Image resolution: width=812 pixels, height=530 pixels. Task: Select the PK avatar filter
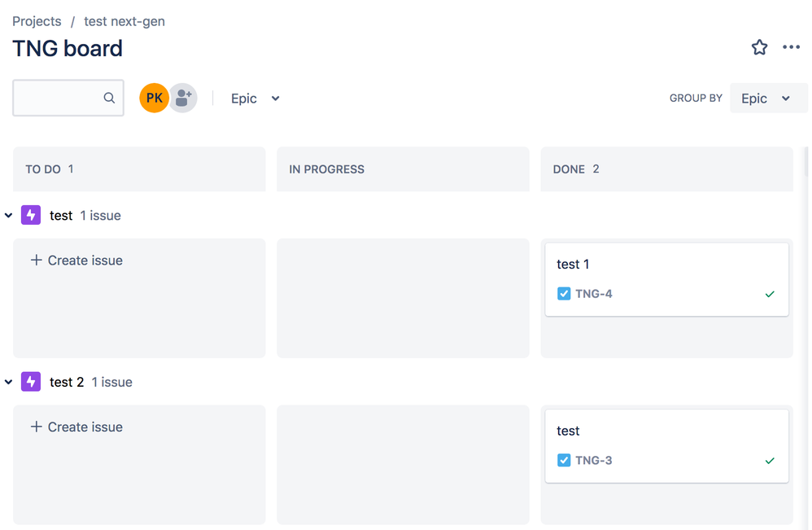[154, 98]
